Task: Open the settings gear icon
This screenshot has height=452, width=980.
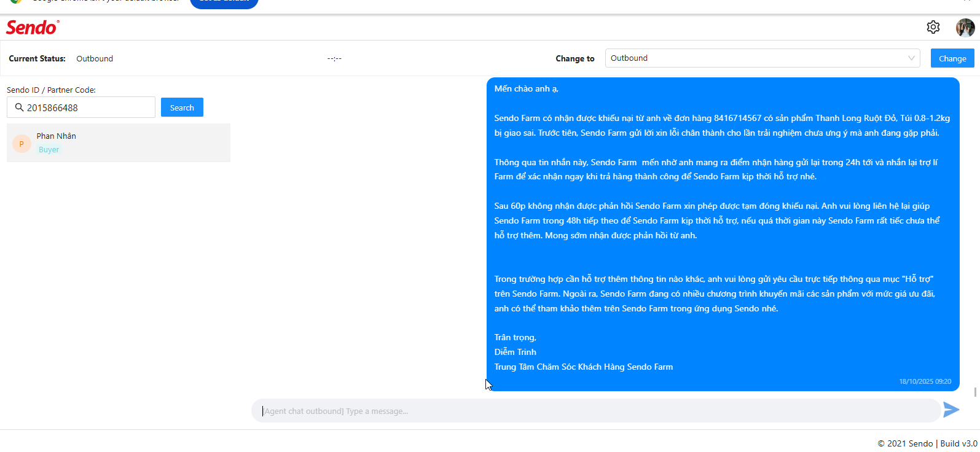Action: click(x=933, y=27)
